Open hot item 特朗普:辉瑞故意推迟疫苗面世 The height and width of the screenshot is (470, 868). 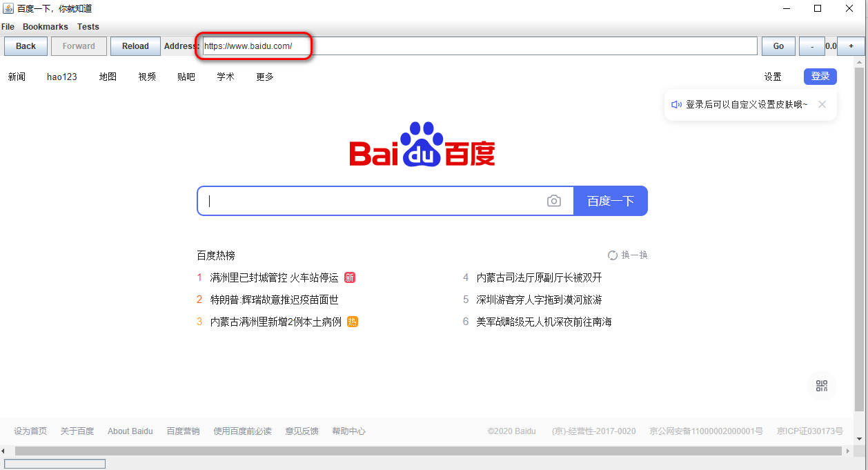(275, 300)
